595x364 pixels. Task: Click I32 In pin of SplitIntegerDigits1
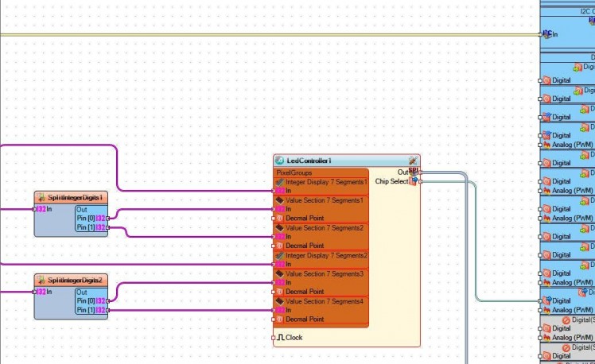pyautogui.click(x=41, y=209)
